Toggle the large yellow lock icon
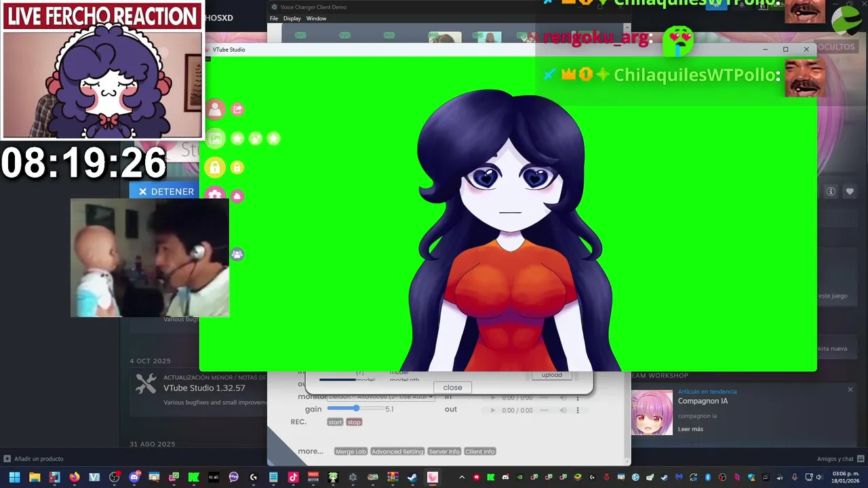 pyautogui.click(x=215, y=167)
